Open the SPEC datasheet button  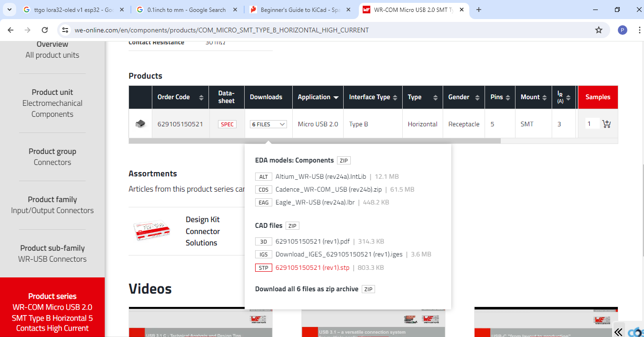click(x=227, y=124)
